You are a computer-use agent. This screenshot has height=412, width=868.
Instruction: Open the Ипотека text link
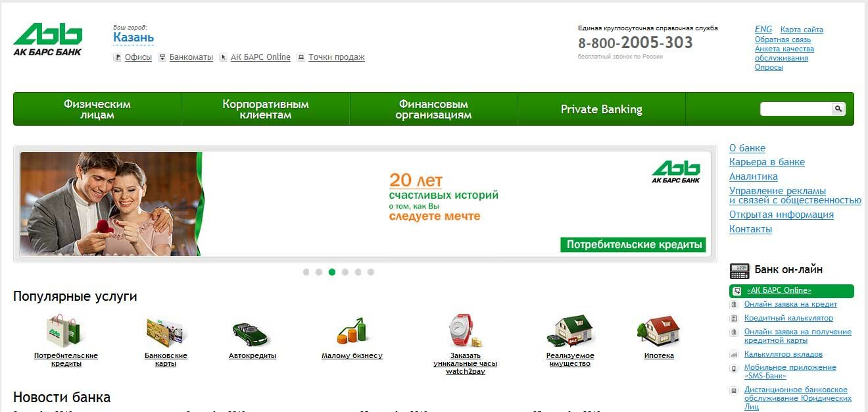[x=659, y=356]
